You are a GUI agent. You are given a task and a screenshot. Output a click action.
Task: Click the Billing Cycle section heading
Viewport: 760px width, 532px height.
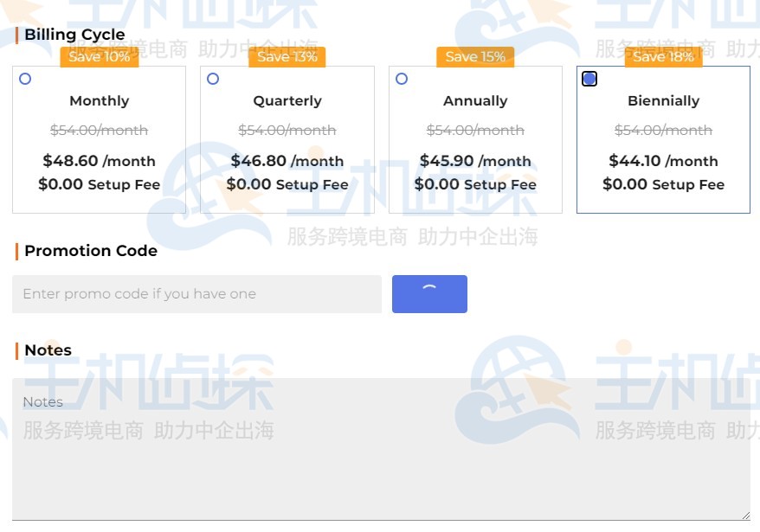click(x=74, y=35)
